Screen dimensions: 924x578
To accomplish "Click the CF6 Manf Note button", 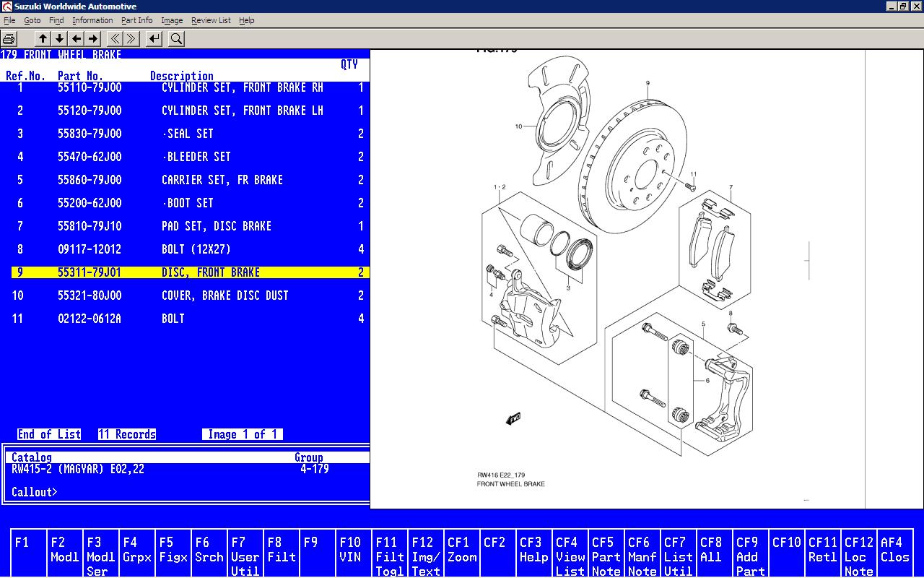I will click(x=642, y=553).
